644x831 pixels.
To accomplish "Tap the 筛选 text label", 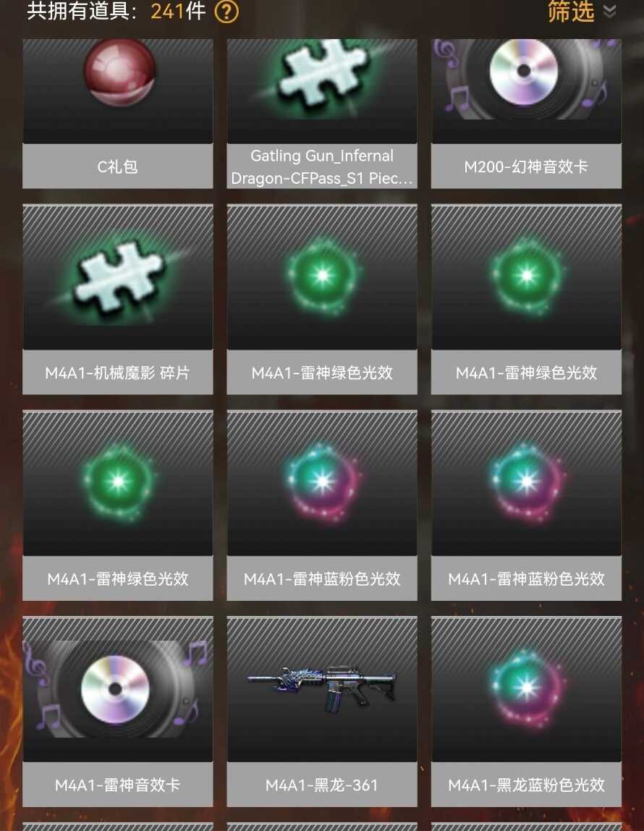I will (x=571, y=11).
